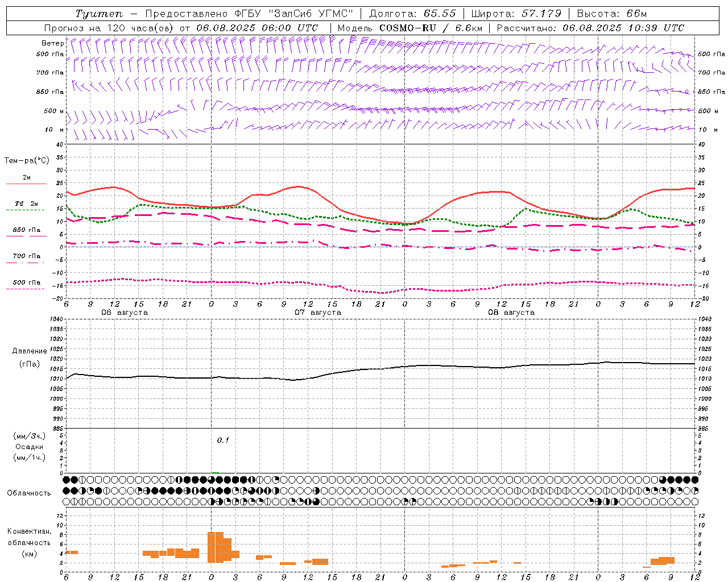Screen dimensions: 728x582
Task: Select the "Высота: 66м" elevation text
Action: coord(612,14)
